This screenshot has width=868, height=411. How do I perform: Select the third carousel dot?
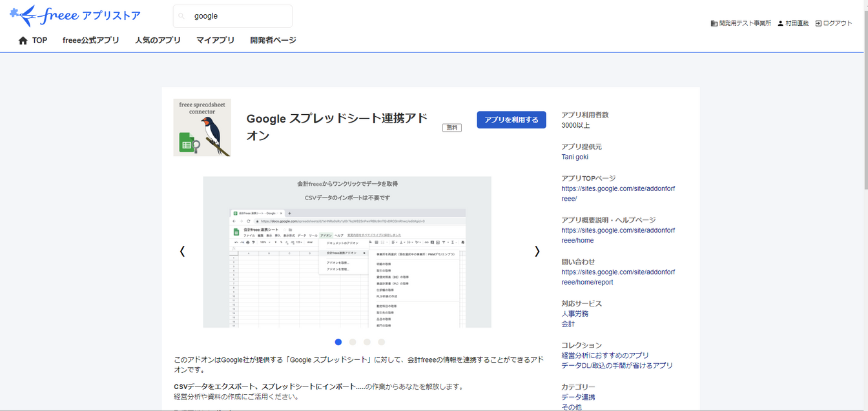(367, 342)
